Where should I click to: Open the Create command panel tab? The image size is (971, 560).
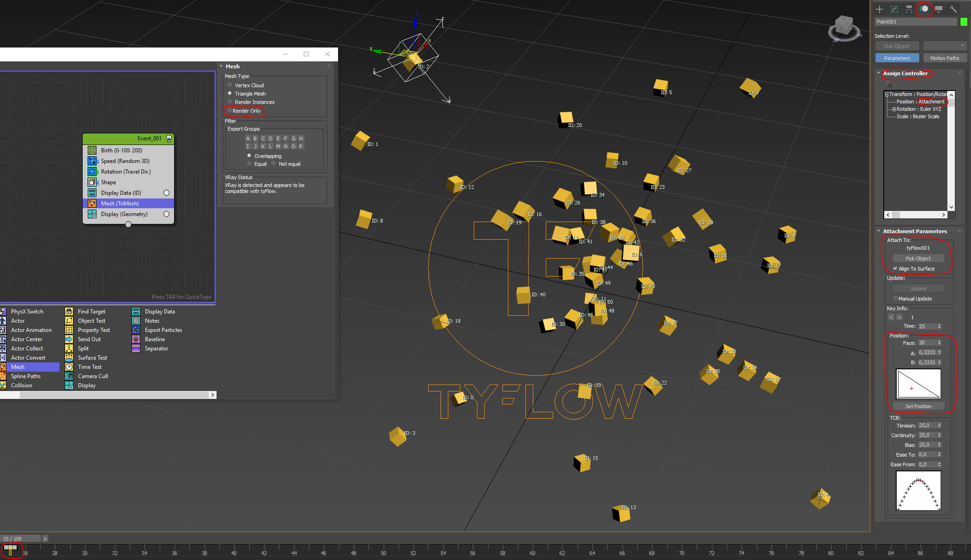pyautogui.click(x=880, y=9)
